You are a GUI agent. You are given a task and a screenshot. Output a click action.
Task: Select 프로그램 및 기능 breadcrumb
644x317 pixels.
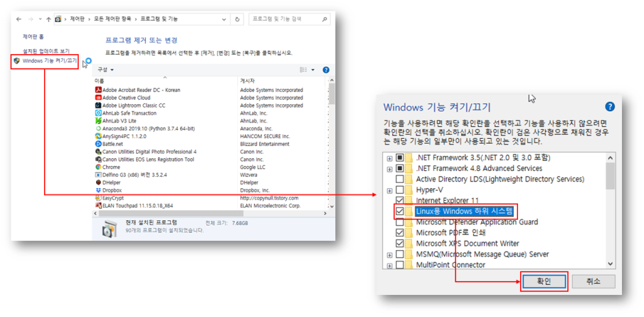pyautogui.click(x=159, y=19)
